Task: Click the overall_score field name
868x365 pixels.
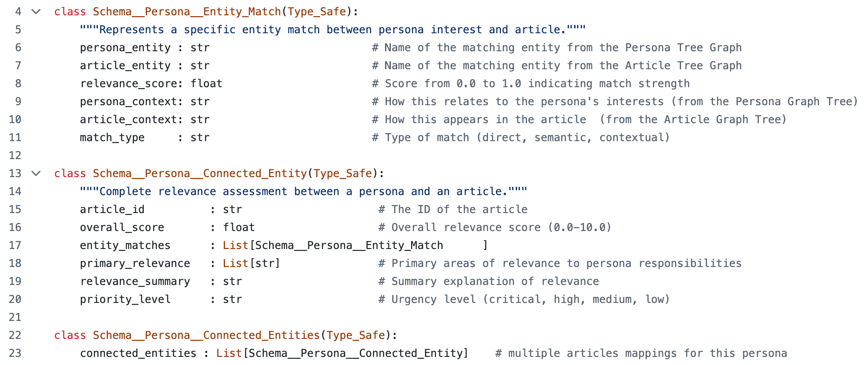Action: (x=122, y=227)
